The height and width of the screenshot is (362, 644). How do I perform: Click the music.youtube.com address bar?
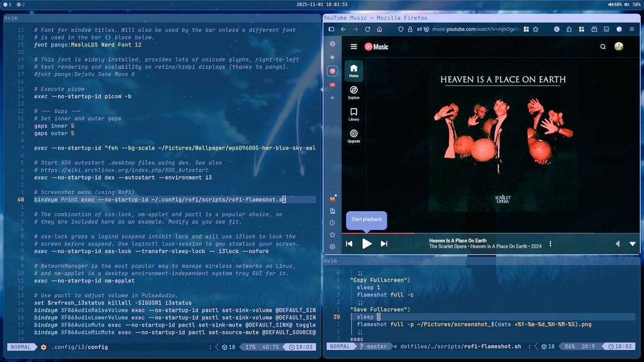475,29
